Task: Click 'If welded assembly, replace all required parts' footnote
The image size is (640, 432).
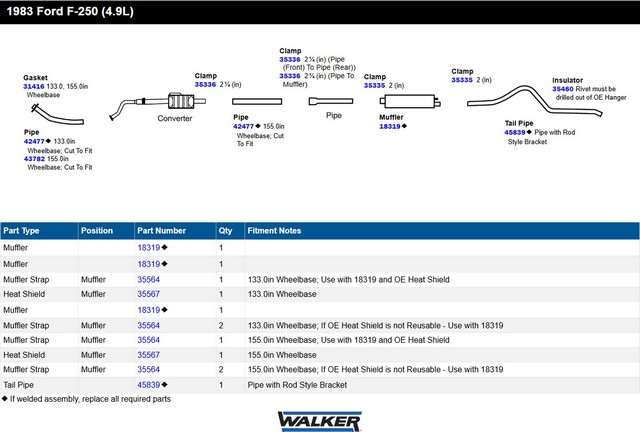Action: coord(90,399)
